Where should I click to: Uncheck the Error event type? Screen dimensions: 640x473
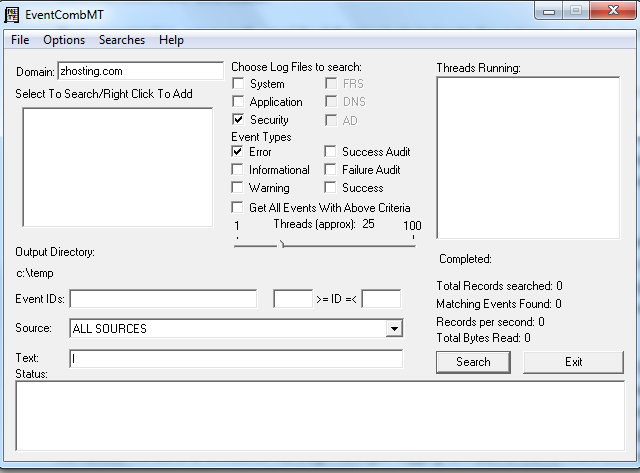tap(237, 151)
